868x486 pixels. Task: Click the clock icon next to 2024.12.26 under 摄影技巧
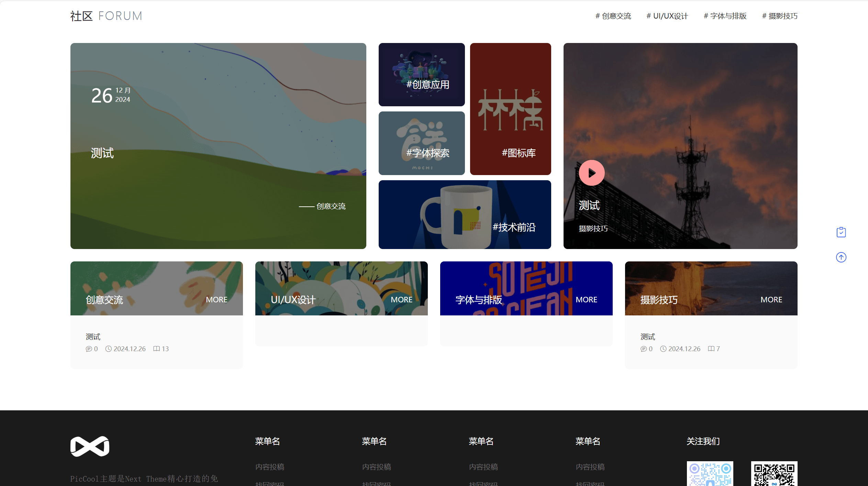coord(663,348)
